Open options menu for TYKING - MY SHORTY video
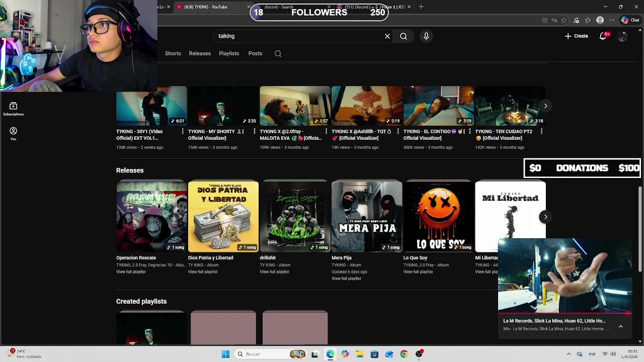644x362 pixels. pyautogui.click(x=254, y=131)
